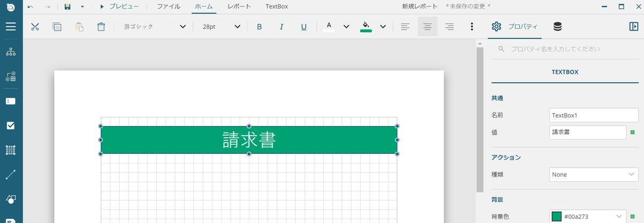
Task: Click the redo arrow
Action: (x=47, y=6)
